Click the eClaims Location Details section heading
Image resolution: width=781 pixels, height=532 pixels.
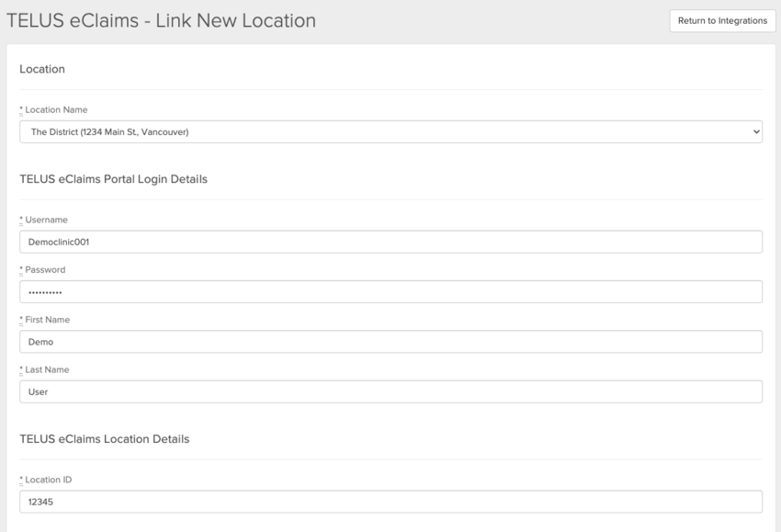[104, 439]
